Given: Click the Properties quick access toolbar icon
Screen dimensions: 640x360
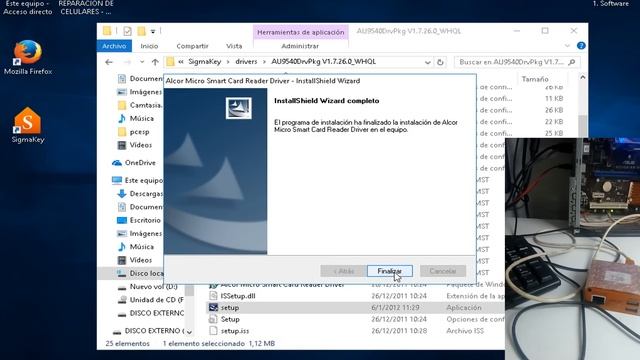Looking at the screenshot, I should click(x=127, y=31).
